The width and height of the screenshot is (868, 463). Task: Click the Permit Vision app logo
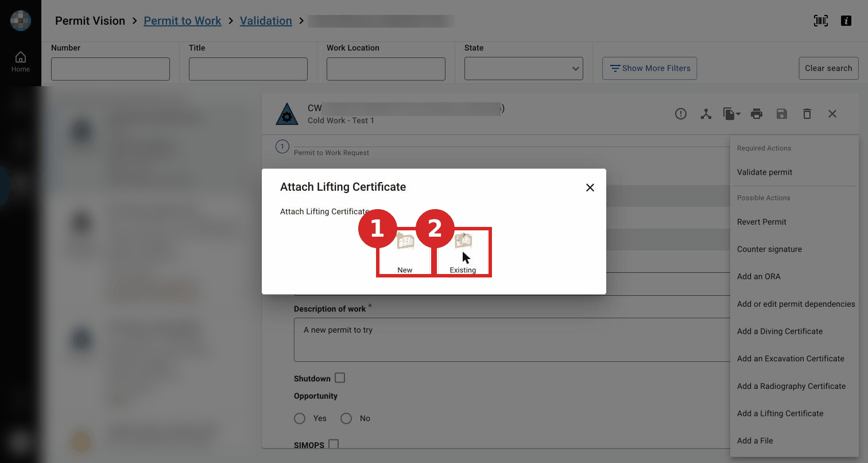(x=21, y=21)
